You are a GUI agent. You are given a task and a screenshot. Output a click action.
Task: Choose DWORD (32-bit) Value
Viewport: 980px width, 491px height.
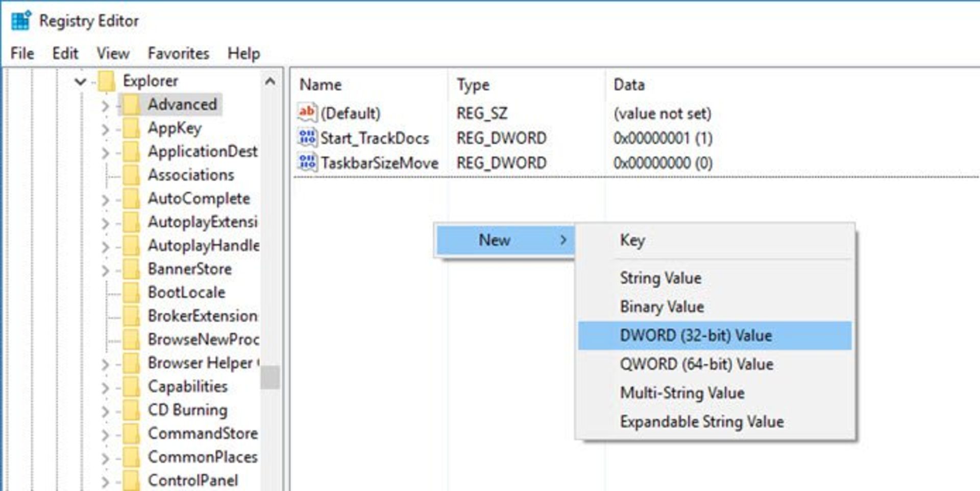tap(715, 336)
